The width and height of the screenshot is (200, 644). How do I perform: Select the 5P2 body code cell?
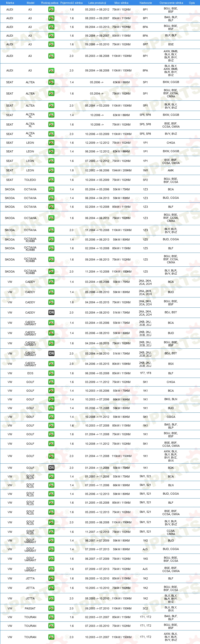(145, 180)
